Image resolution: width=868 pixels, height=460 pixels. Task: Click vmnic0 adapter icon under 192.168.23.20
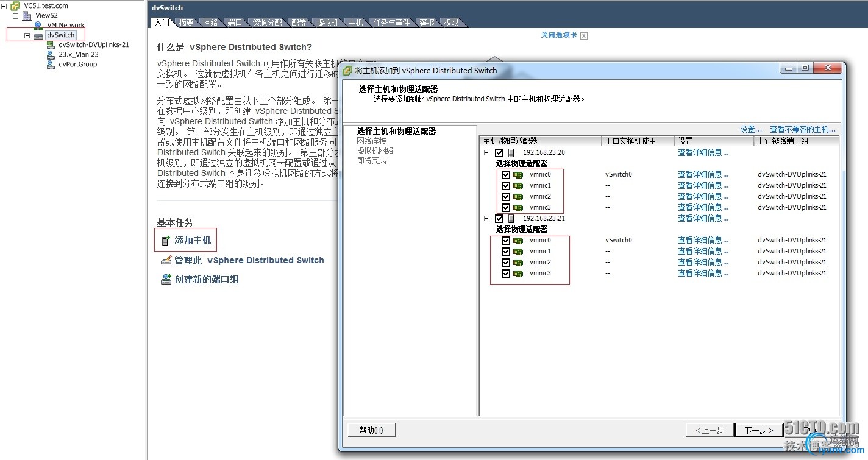[518, 174]
